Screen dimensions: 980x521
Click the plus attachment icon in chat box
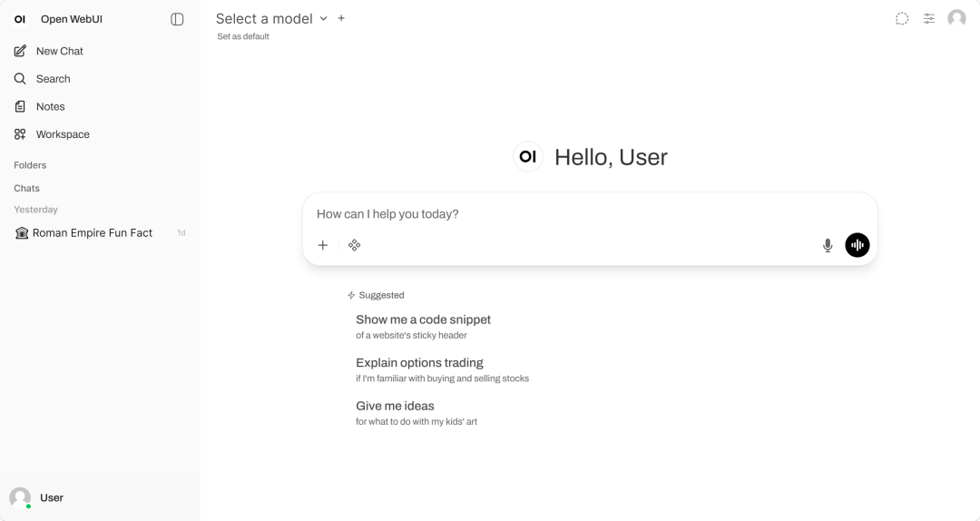click(x=322, y=245)
